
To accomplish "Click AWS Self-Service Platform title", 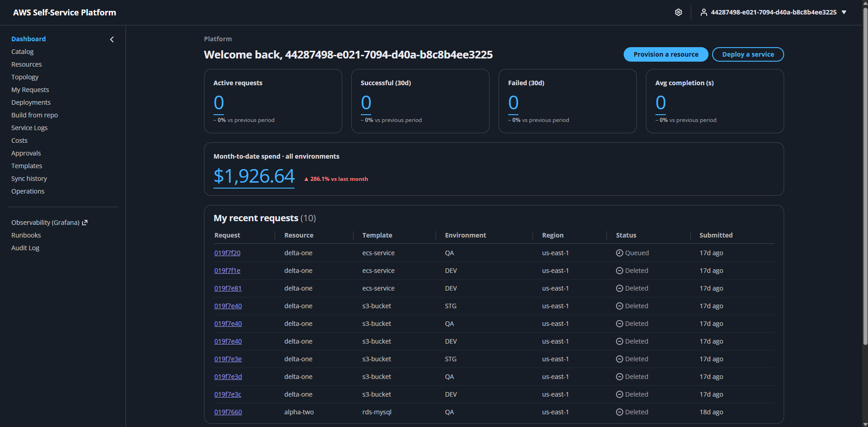I will tap(64, 13).
